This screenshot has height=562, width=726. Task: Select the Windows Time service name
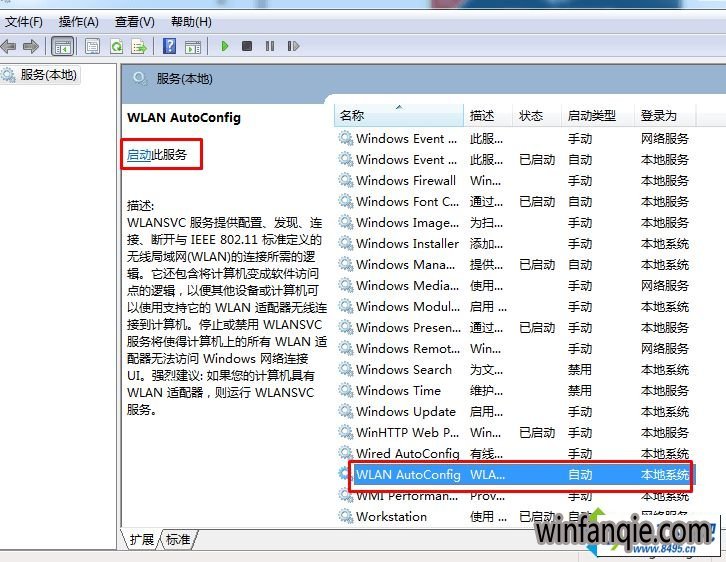[398, 390]
